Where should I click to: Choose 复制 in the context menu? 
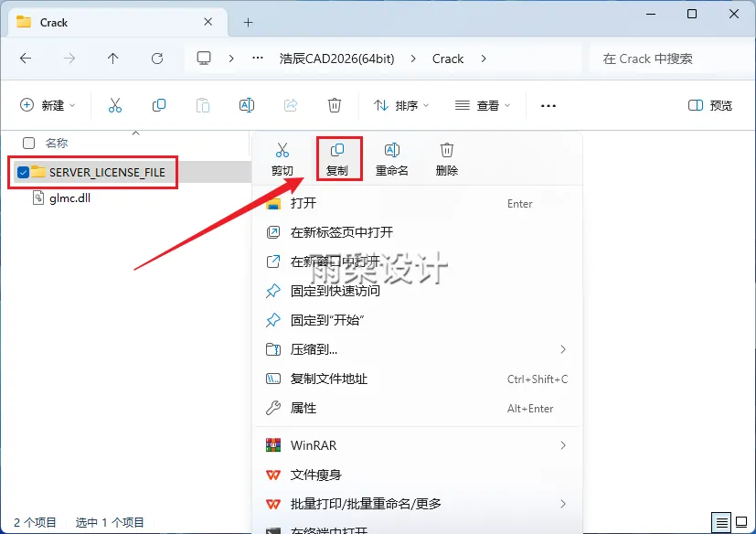click(x=337, y=159)
